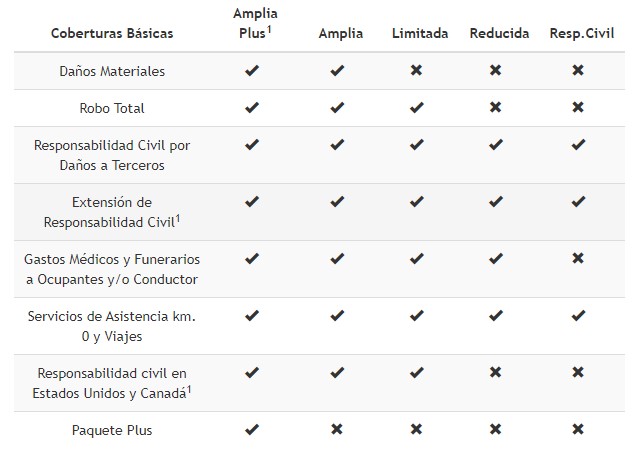Screen dimensions: 637x456
Task: Click checkmark for Robo Total under Limitada
Action: point(415,107)
